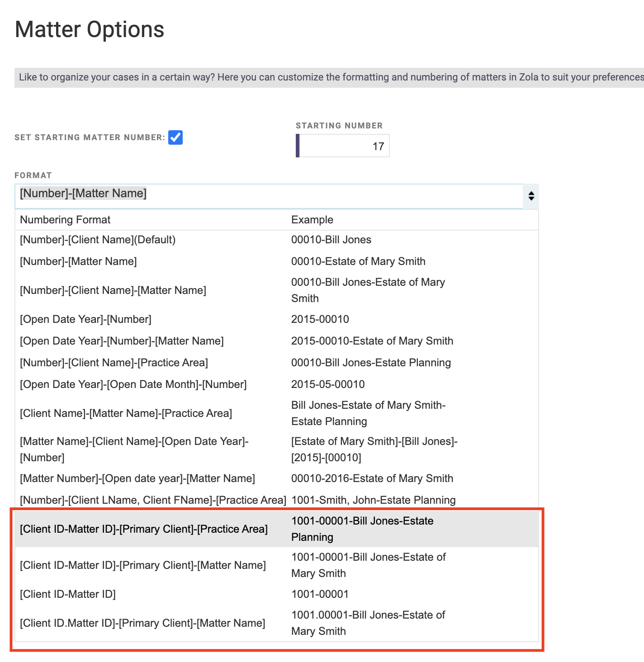Select [Number]-[Client Name]-[Matter Name] format

point(277,290)
